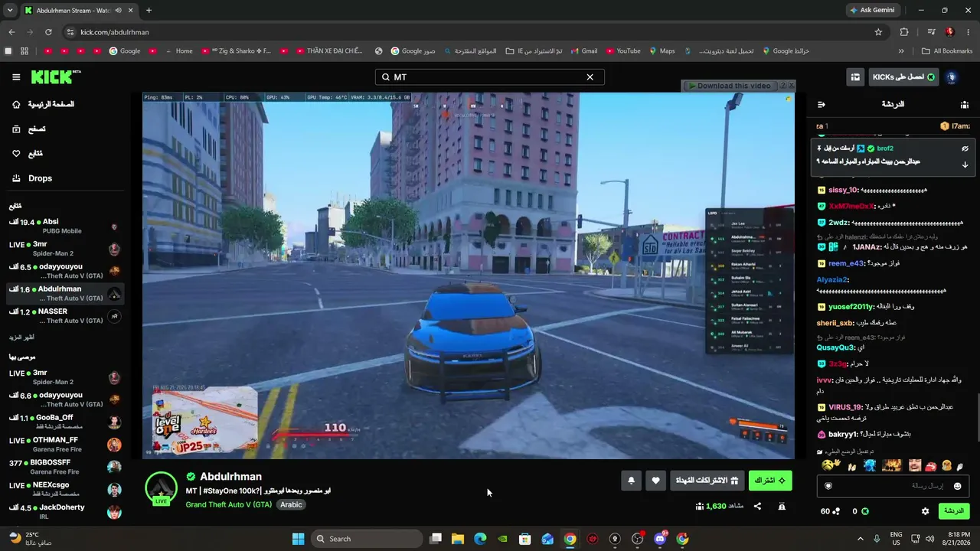Focus the send message chat input
This screenshot has height=551, width=980.
[893, 486]
